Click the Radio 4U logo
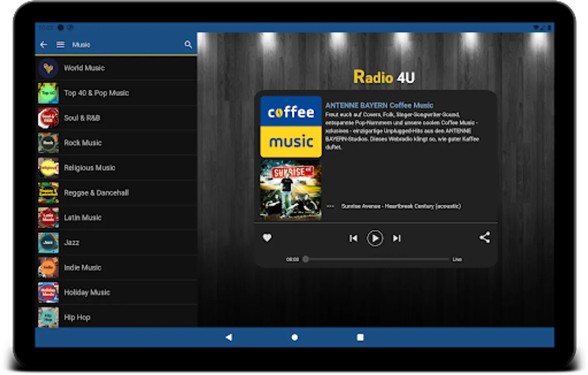This screenshot has height=375, width=588. pyautogui.click(x=384, y=77)
